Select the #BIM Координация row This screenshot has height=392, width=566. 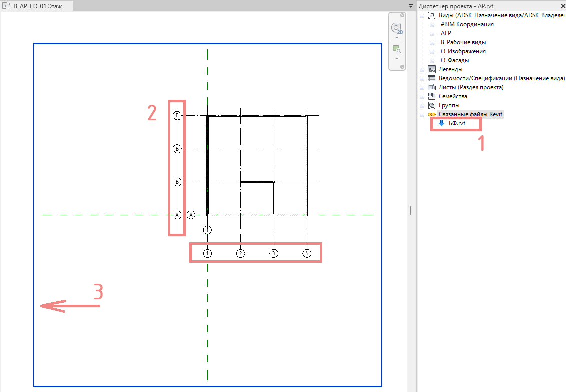[x=467, y=24]
